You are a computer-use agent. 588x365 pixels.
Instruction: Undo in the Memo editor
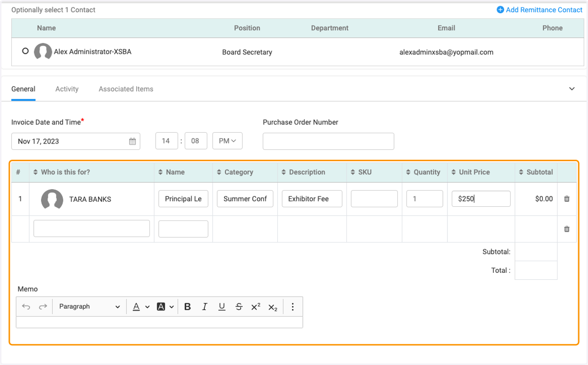tap(26, 307)
